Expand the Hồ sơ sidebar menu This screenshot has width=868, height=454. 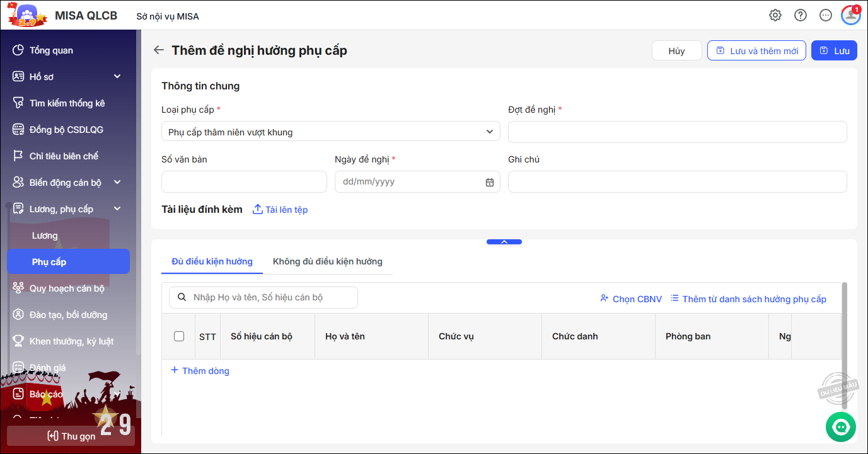(117, 77)
